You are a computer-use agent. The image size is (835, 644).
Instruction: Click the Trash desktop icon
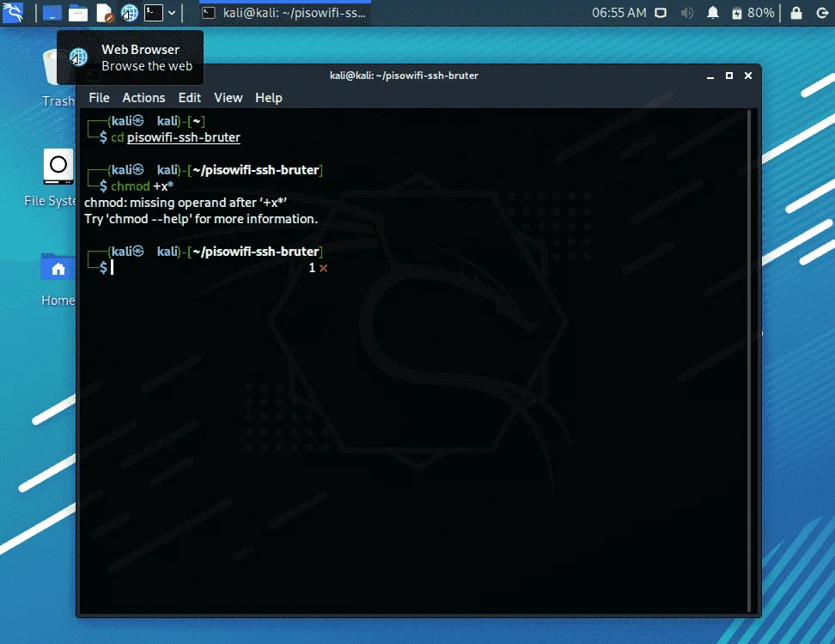pos(58,77)
